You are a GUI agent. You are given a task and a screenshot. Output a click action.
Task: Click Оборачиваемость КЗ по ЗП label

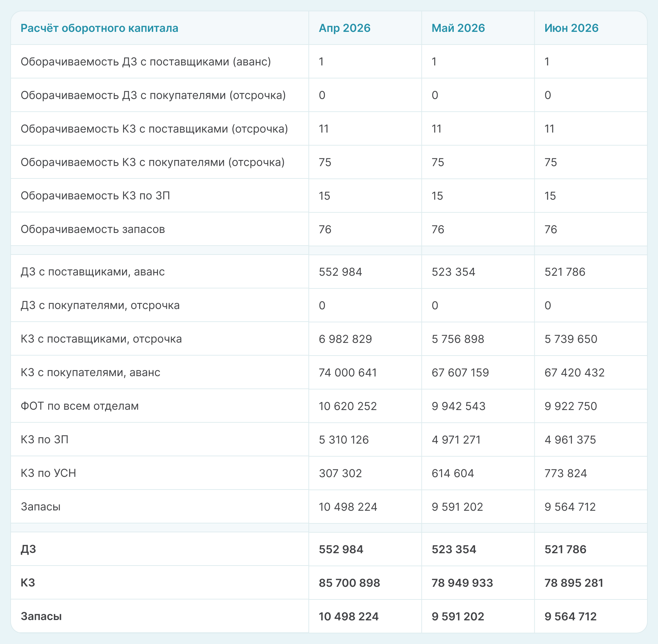(x=95, y=196)
